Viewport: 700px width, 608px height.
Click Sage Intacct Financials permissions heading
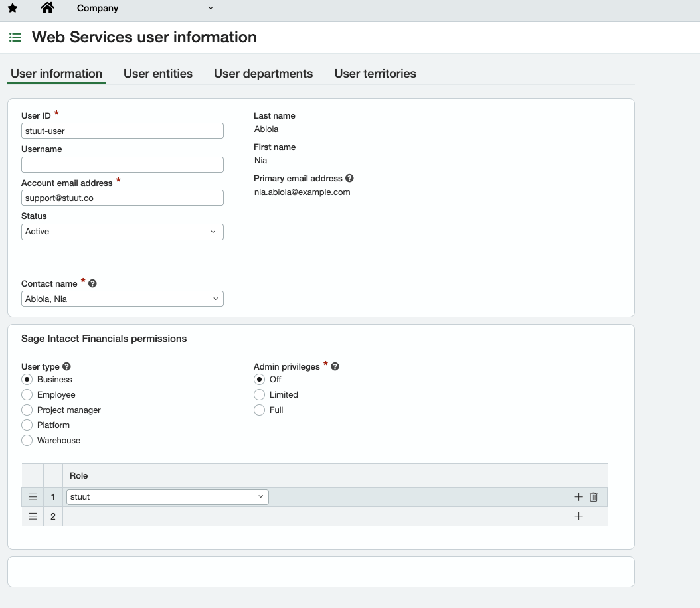coord(104,339)
